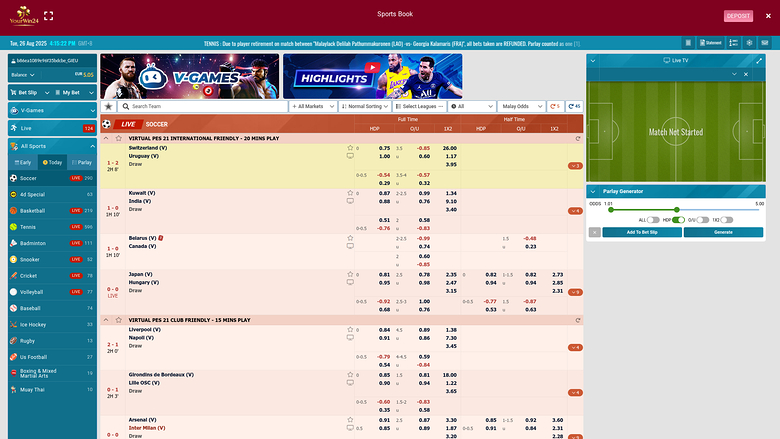Select Volleyball in sports list
Viewport: 780px width, 439px height.
(52, 292)
